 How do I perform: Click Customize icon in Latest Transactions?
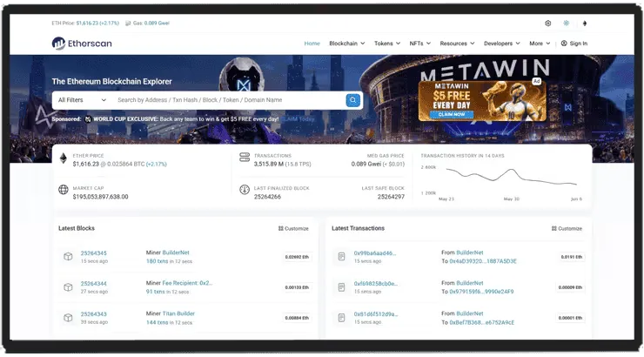pos(554,228)
